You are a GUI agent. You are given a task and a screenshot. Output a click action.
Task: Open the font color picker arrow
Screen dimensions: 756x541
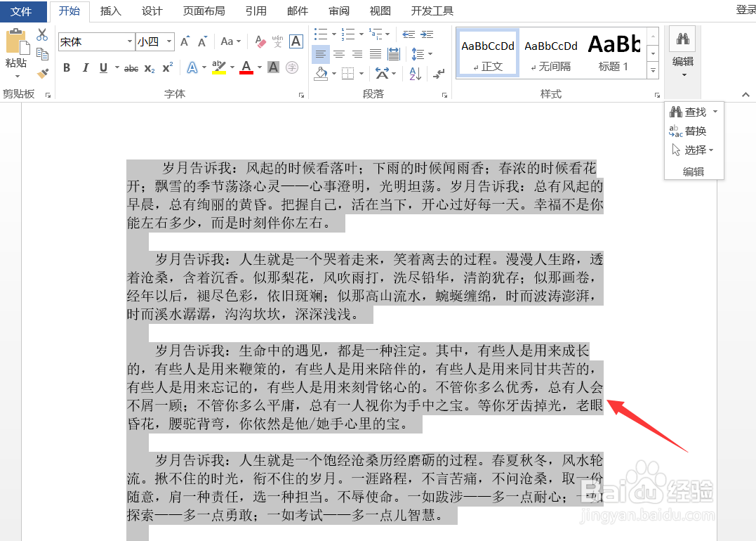coord(260,68)
